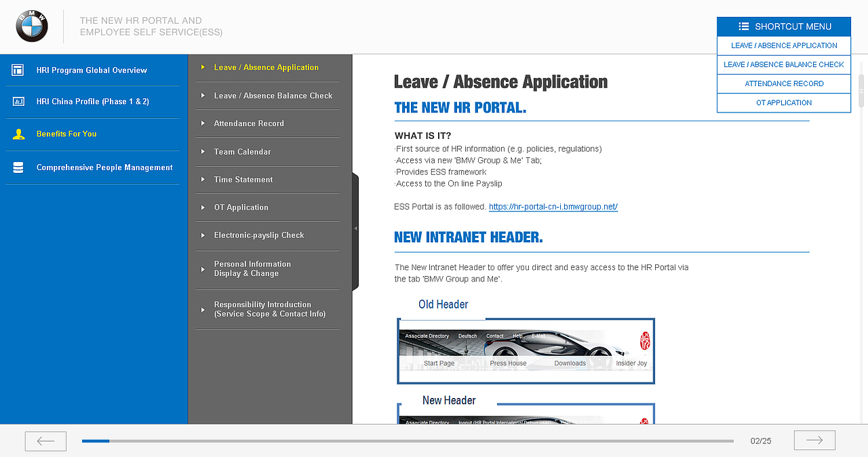
Task: Click the New Header label
Action: point(449,400)
